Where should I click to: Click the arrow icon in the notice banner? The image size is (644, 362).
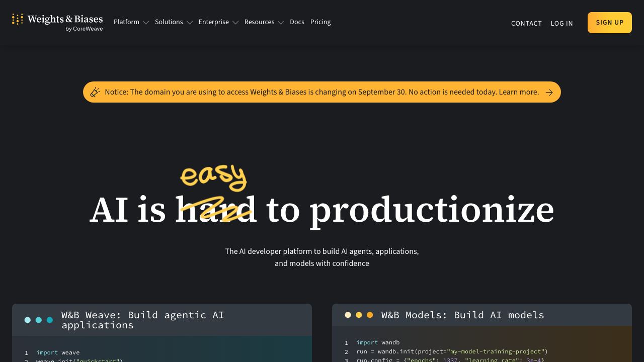click(x=549, y=93)
